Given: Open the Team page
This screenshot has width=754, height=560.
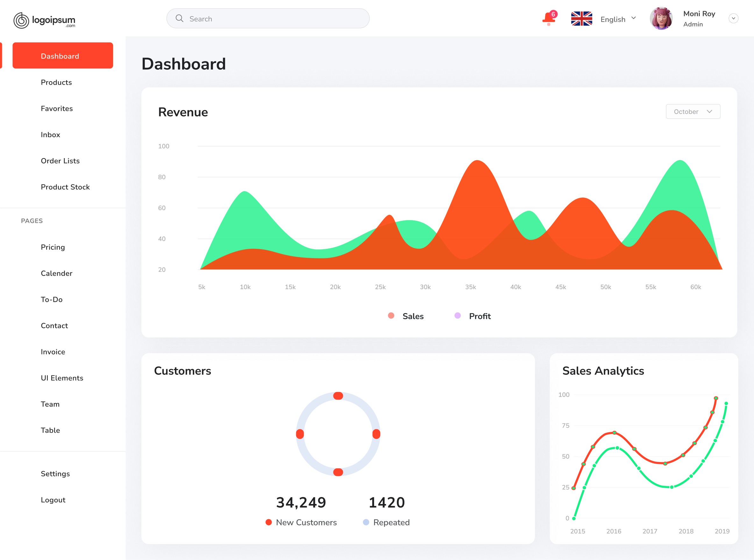Looking at the screenshot, I should point(50,404).
